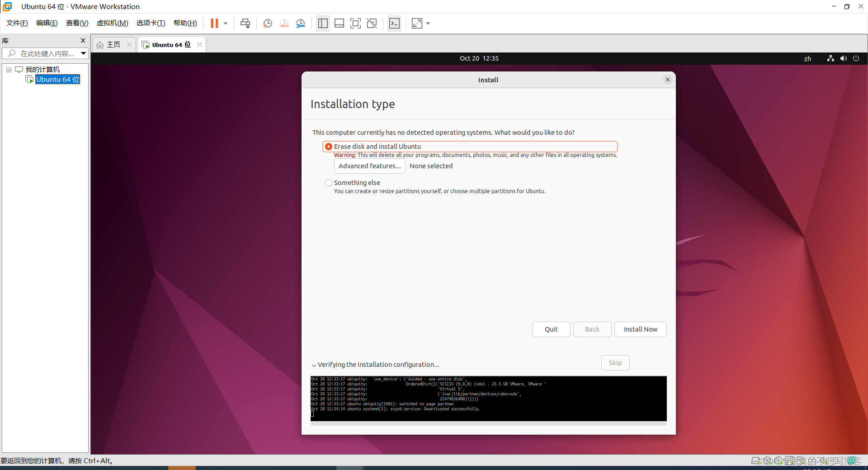Click the power icon in the Ubuntu top bar
868x470 pixels.
point(856,58)
